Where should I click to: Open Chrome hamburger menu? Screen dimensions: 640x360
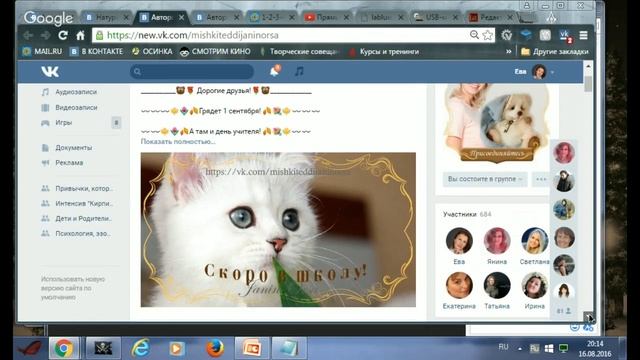point(583,35)
